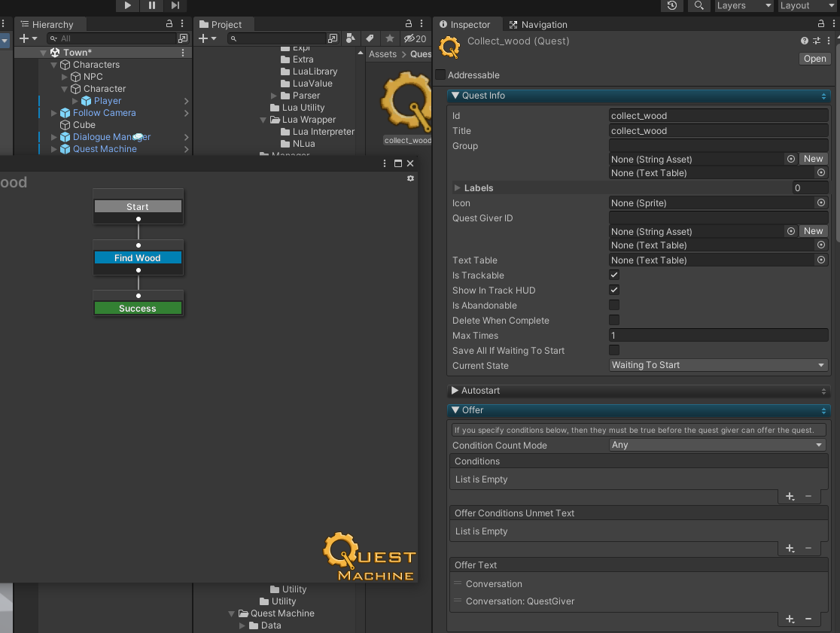Toggle hidden packages visibility showing 20
The image size is (840, 633).
(415, 38)
